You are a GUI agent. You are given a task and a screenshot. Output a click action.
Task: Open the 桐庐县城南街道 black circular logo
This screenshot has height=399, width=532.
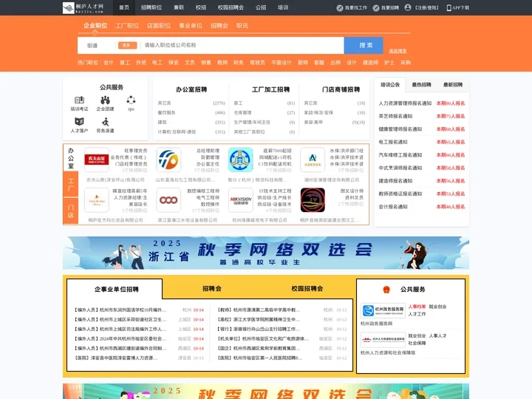coord(313,200)
